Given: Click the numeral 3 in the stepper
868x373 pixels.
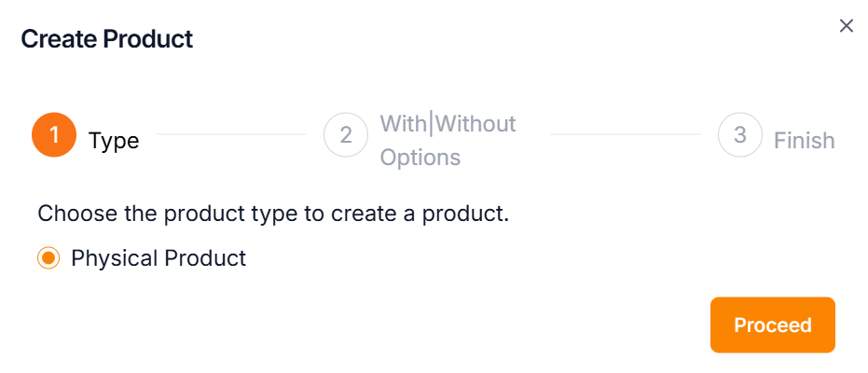Looking at the screenshot, I should tap(740, 135).
